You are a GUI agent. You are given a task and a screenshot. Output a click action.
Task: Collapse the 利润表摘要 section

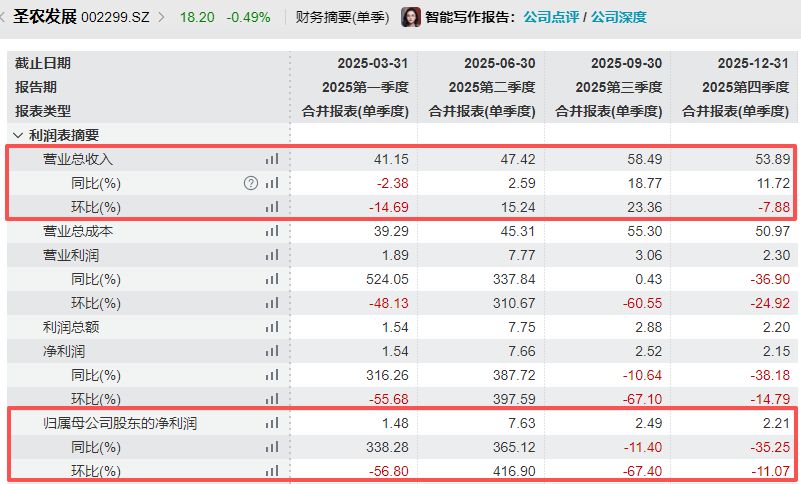tap(17, 135)
